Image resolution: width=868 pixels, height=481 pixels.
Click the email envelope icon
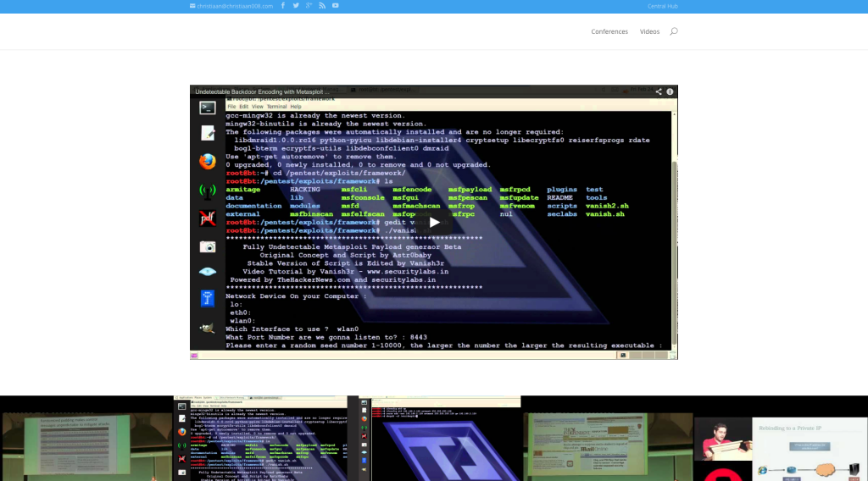tap(192, 6)
